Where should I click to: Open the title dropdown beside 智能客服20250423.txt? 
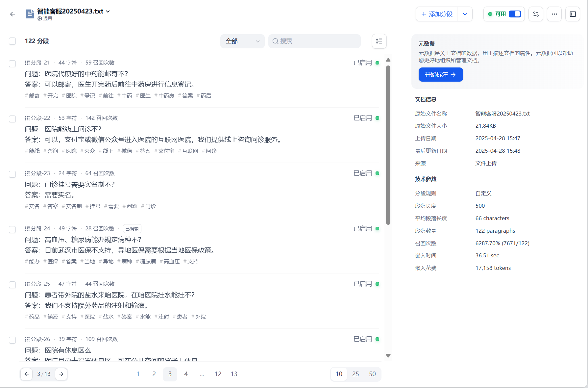[x=108, y=11]
